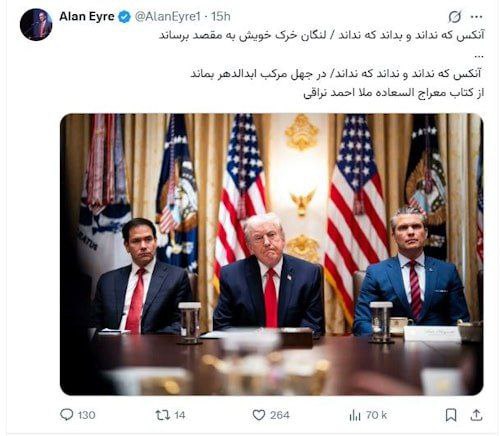Click the 70k views count

pyautogui.click(x=376, y=415)
